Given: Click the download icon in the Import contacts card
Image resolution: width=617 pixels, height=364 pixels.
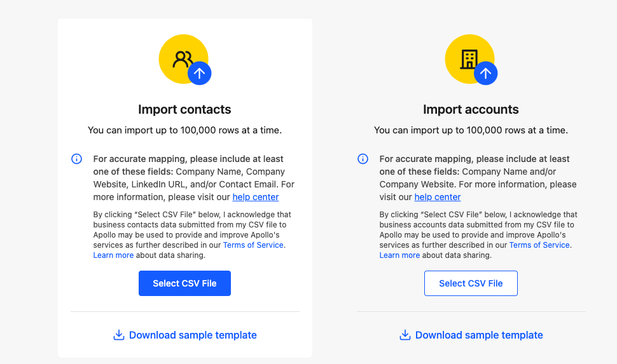Looking at the screenshot, I should click(118, 335).
